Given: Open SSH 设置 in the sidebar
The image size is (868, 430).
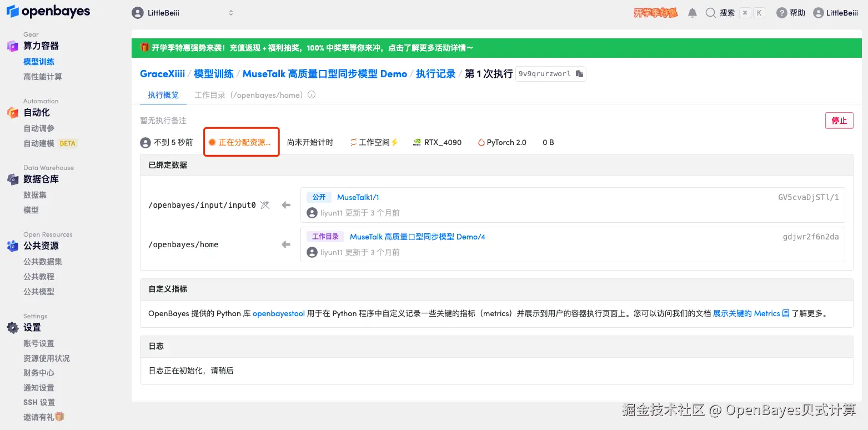Looking at the screenshot, I should 39,402.
